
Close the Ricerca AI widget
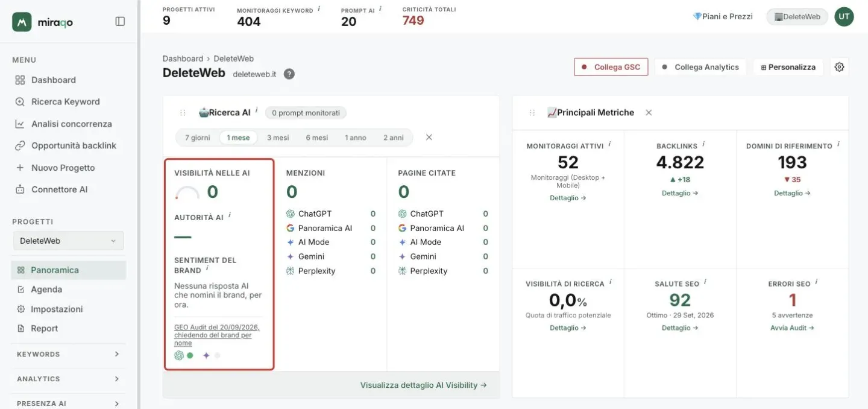point(429,138)
